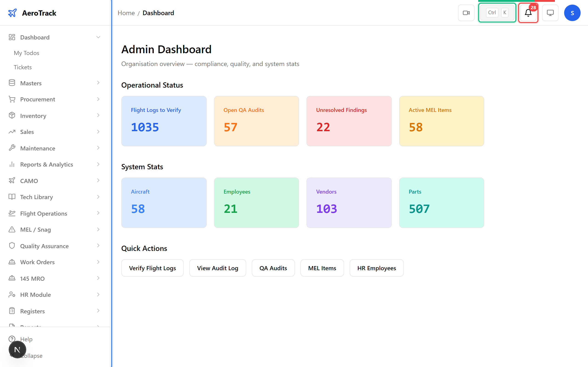Open notifications via the bell icon
Image resolution: width=588 pixels, height=367 pixels.
point(528,13)
